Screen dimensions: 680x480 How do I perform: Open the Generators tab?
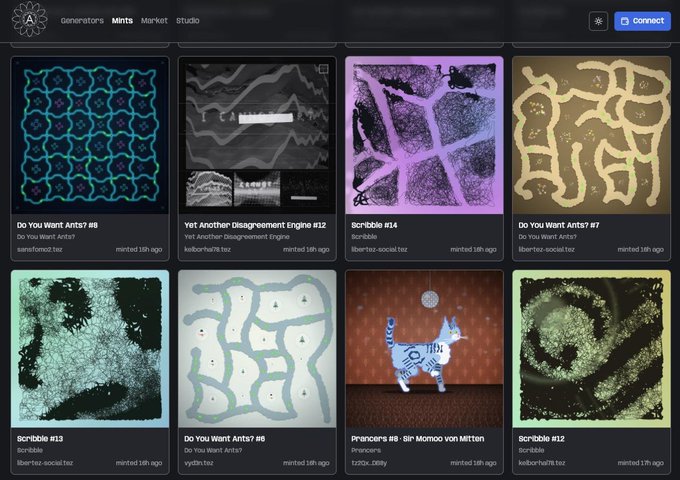pyautogui.click(x=82, y=20)
